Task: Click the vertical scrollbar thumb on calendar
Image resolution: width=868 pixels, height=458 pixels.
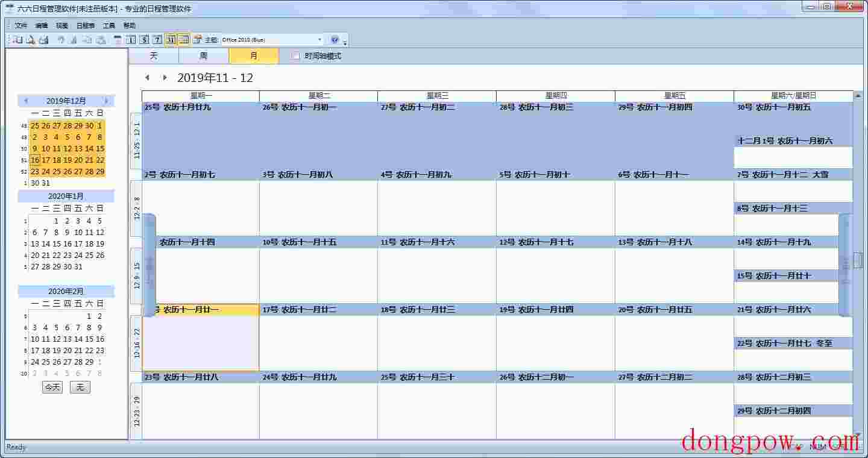Action: coord(858,260)
